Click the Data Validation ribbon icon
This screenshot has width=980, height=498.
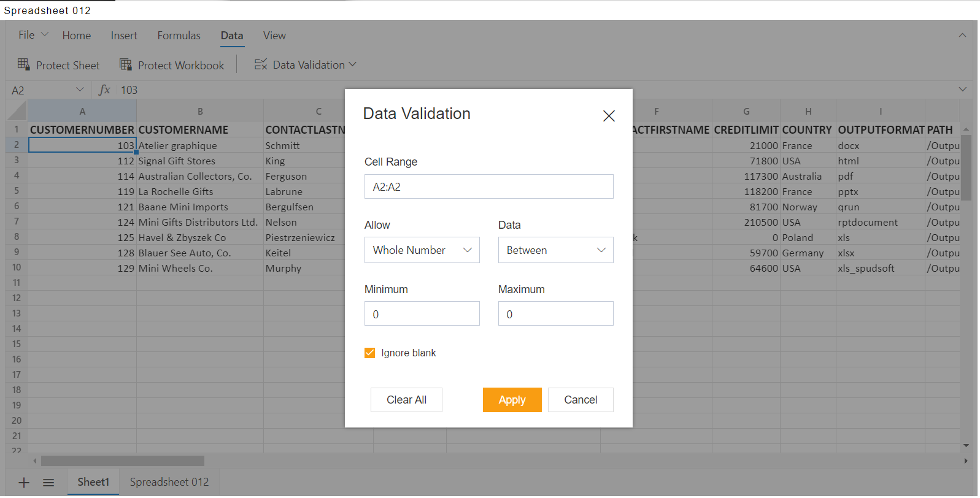[261, 64]
